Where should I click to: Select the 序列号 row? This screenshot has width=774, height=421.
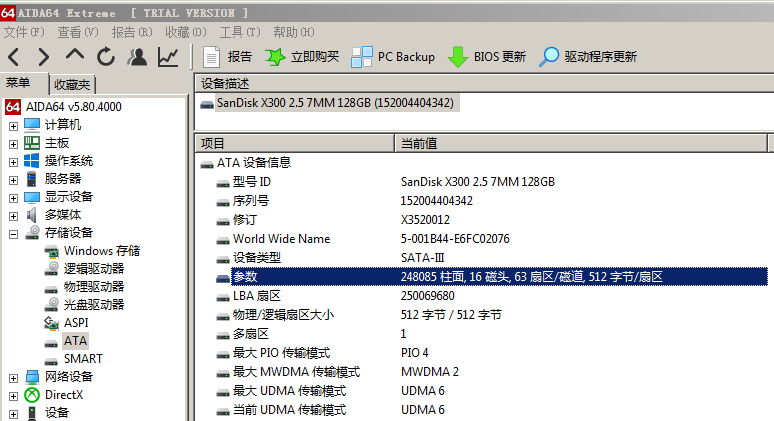(x=492, y=201)
